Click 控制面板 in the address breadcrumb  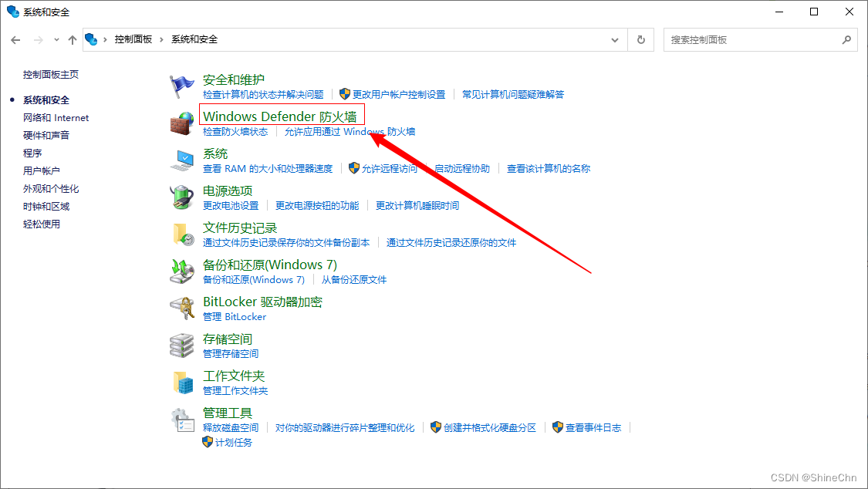coord(133,39)
